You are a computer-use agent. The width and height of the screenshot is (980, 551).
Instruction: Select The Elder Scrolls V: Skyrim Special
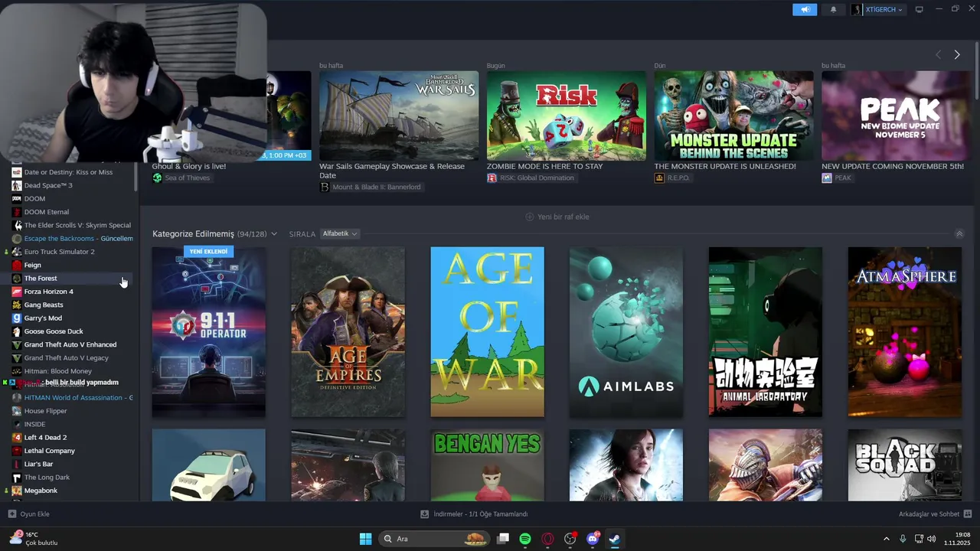[77, 225]
